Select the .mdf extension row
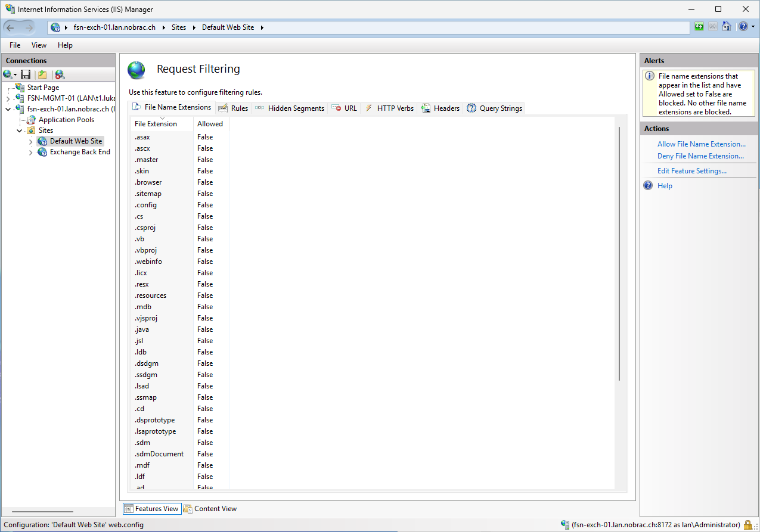760x532 pixels. (373, 465)
